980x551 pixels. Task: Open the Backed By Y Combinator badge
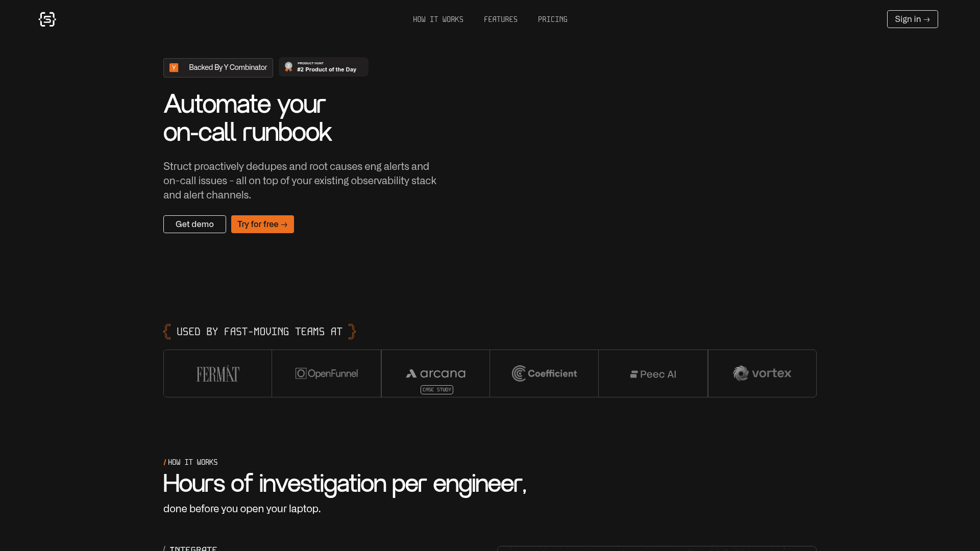218,68
